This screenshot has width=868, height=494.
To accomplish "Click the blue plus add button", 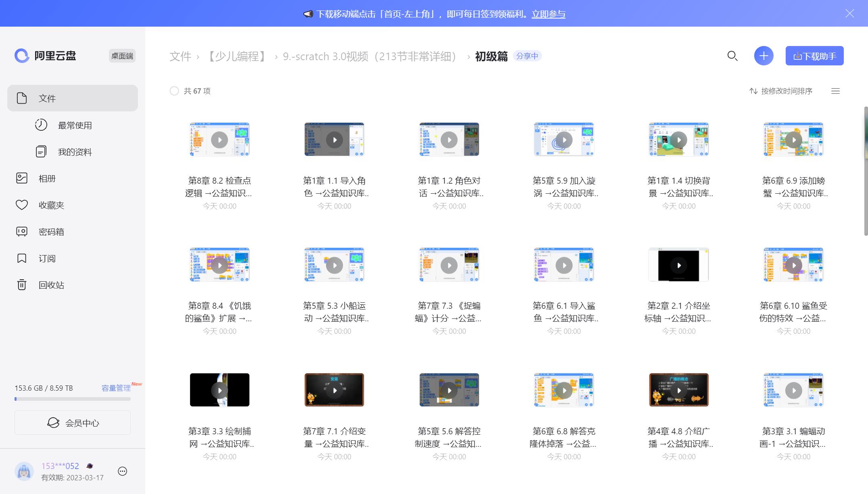I will [x=763, y=56].
